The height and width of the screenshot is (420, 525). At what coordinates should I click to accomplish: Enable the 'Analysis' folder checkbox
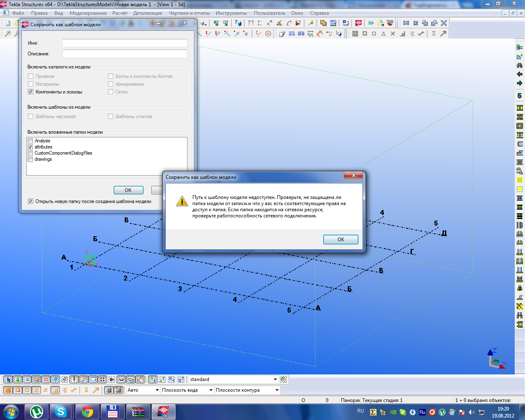pos(30,141)
